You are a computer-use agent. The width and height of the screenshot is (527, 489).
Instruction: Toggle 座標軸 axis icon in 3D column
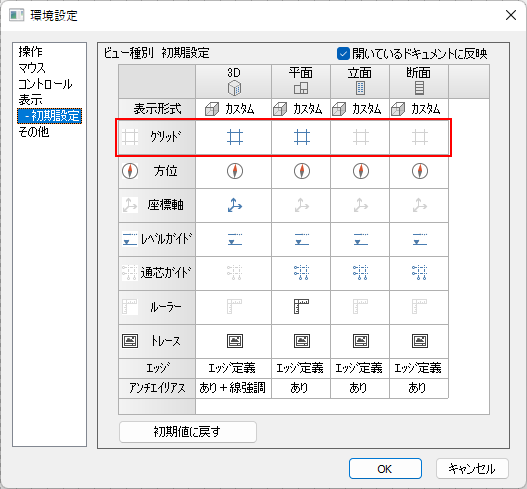[x=235, y=205]
